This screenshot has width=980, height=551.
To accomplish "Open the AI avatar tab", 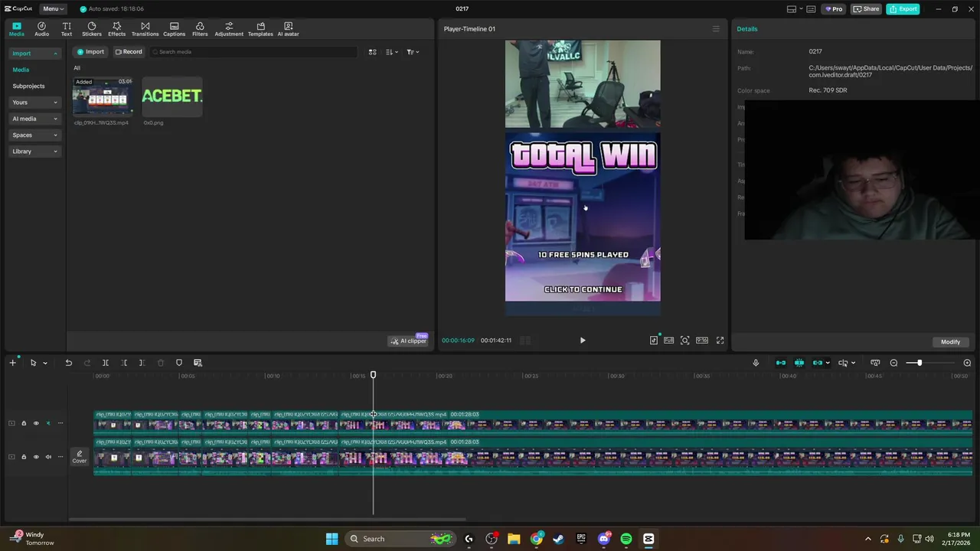I will (x=288, y=29).
